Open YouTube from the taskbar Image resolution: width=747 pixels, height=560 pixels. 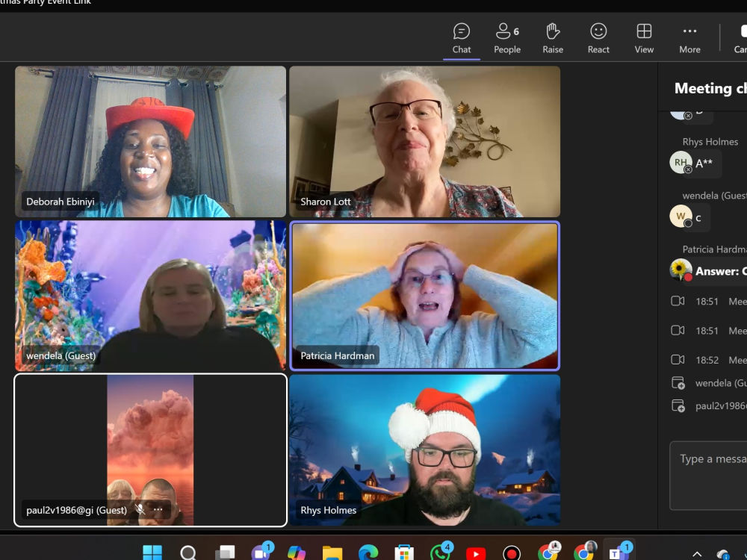(476, 553)
